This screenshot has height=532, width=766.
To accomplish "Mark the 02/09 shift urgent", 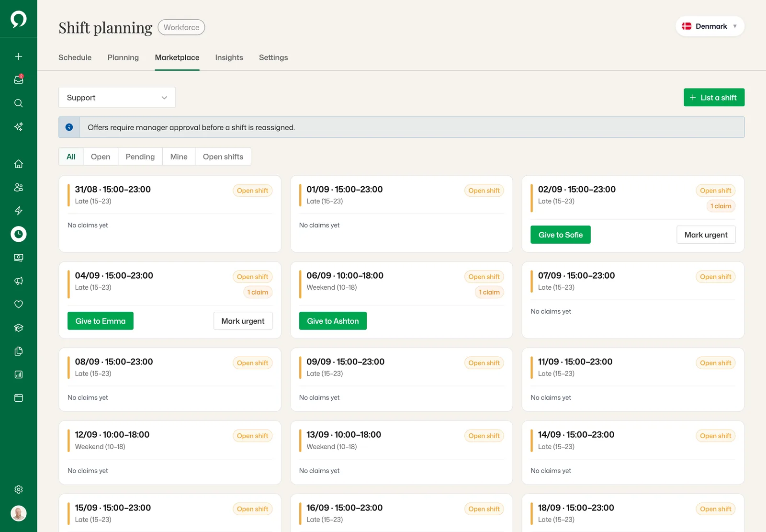I will coord(706,235).
